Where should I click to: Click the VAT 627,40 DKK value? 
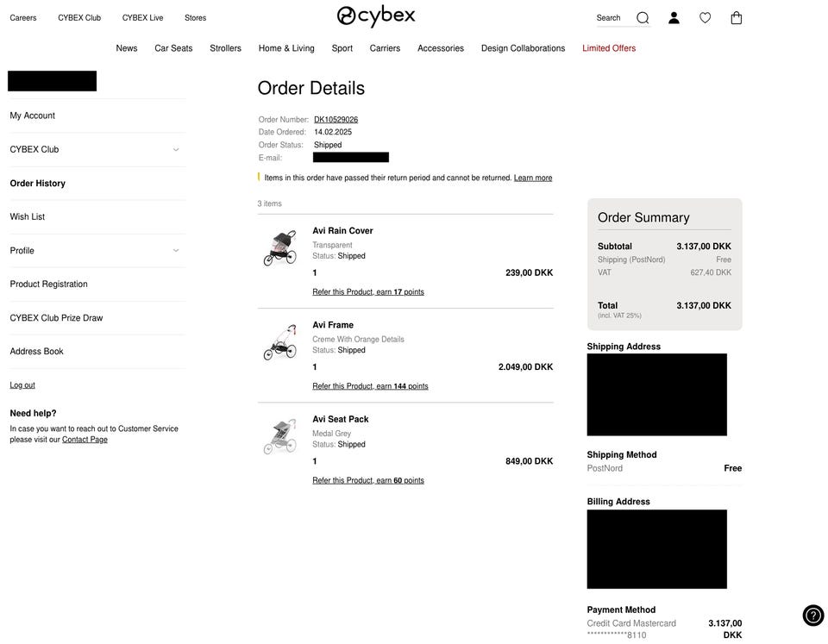711,272
